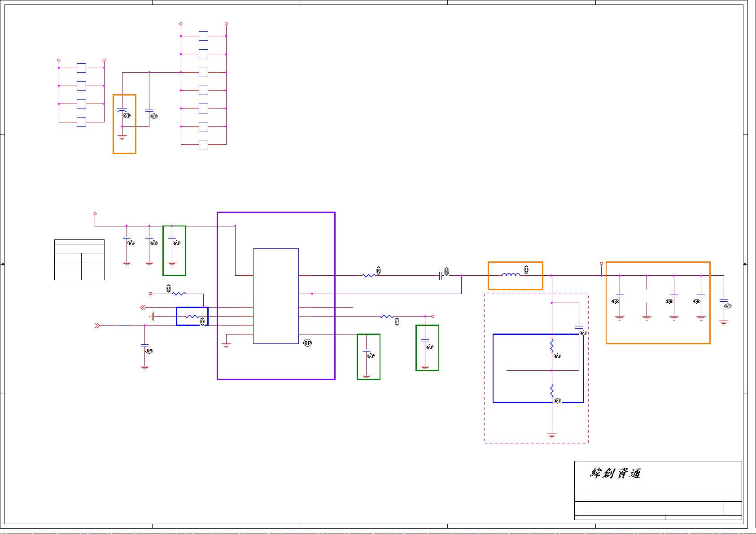The width and height of the screenshot is (756, 534).
Task: Select the blue square in the four-part bank
Action: [x=81, y=122]
